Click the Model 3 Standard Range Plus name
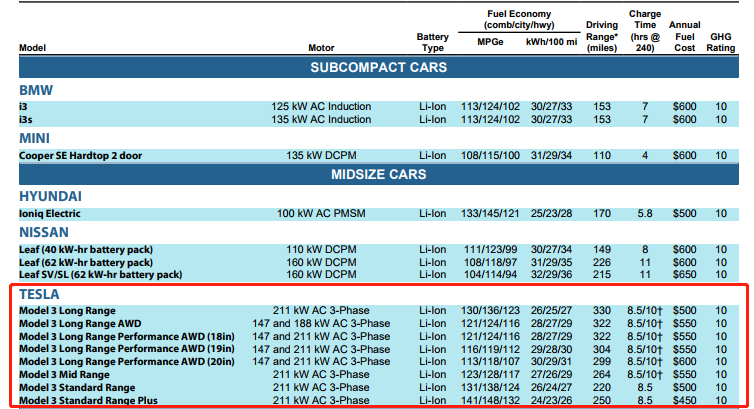Viewport: 754px width, 409px height. (x=88, y=400)
